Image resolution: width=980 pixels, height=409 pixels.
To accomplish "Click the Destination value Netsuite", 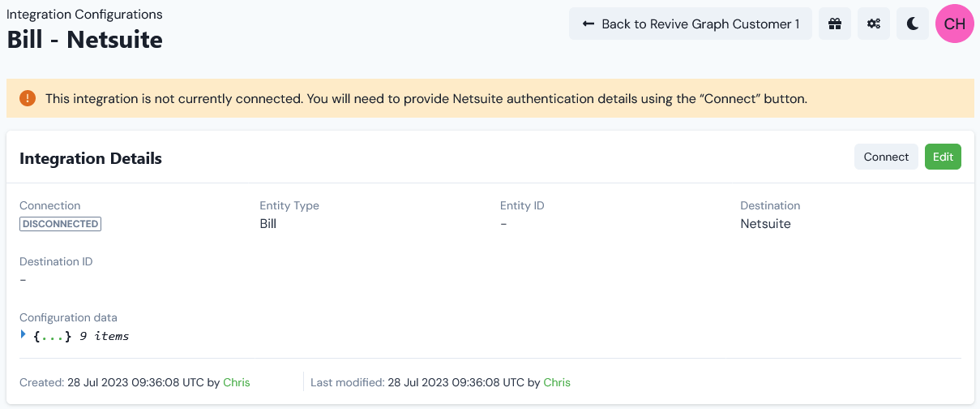I will pyautogui.click(x=765, y=223).
